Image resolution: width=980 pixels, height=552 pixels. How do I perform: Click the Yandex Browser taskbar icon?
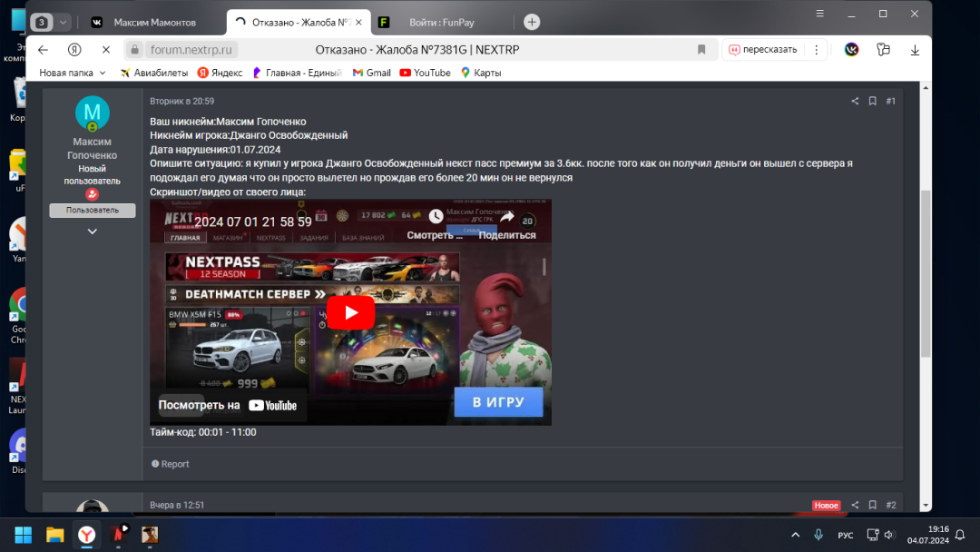pyautogui.click(x=87, y=535)
